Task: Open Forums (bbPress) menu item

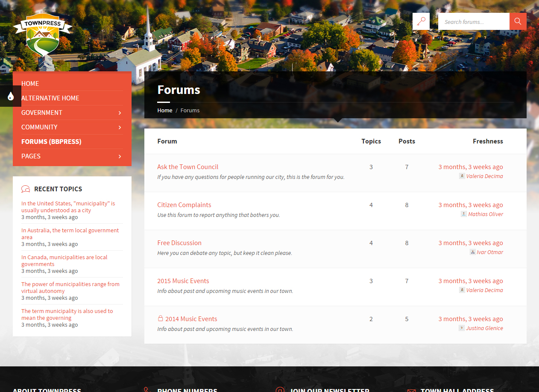Action: (51, 142)
